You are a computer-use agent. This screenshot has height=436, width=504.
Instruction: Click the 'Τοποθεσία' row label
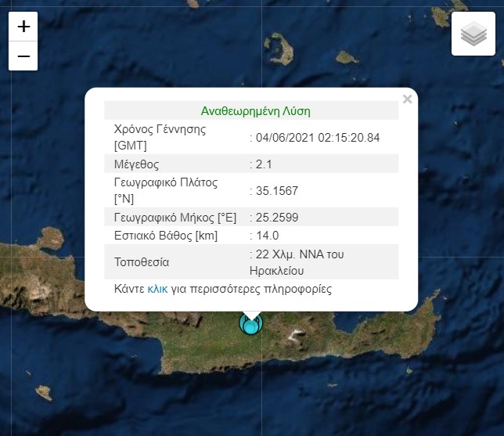(x=142, y=262)
